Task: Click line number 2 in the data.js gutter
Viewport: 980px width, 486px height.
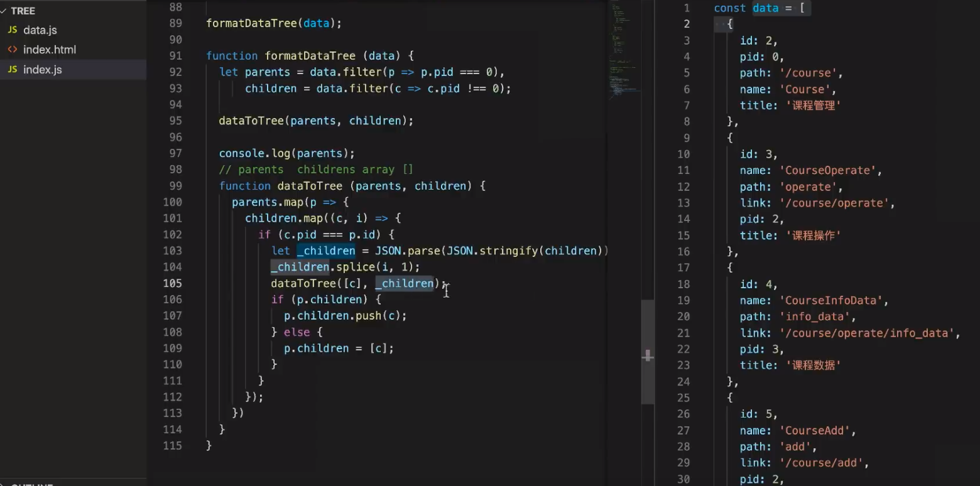Action: (687, 24)
